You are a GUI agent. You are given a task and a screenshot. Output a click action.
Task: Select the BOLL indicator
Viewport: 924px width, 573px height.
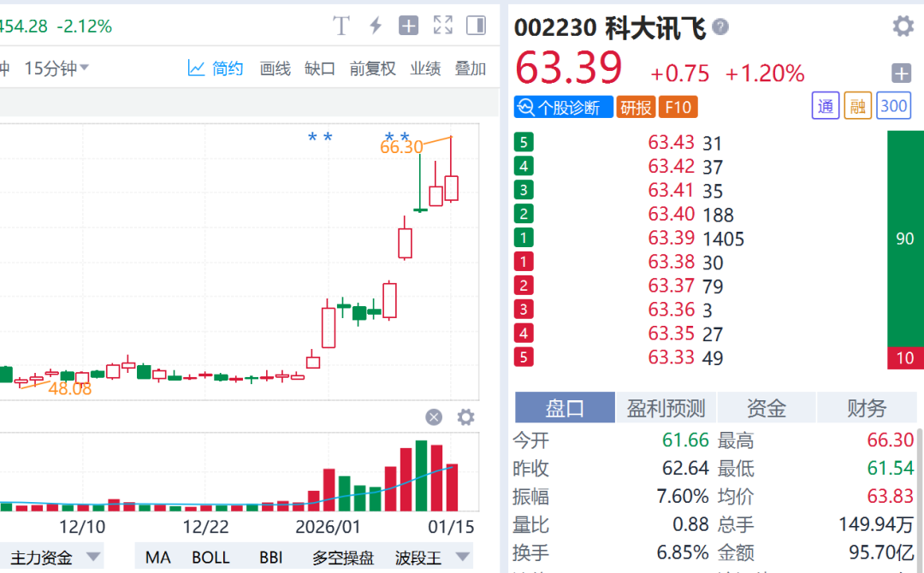pos(210,557)
